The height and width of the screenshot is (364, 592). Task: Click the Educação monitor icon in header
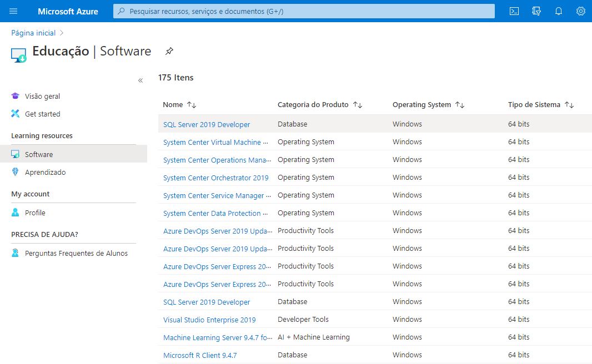click(18, 55)
